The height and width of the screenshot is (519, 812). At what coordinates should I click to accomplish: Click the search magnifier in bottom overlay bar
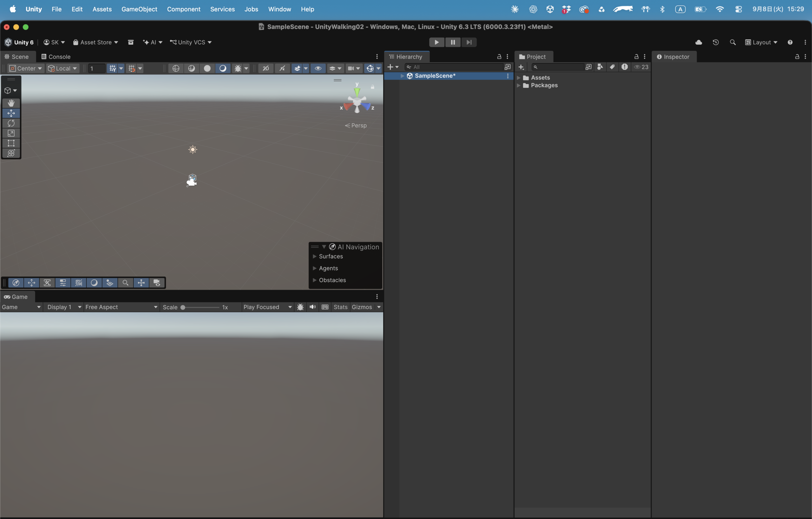pos(125,283)
